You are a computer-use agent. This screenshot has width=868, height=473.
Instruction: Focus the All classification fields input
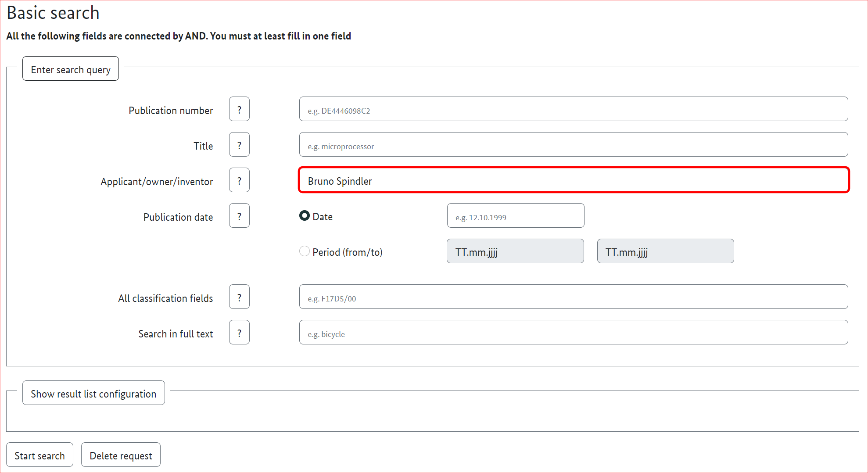(573, 297)
